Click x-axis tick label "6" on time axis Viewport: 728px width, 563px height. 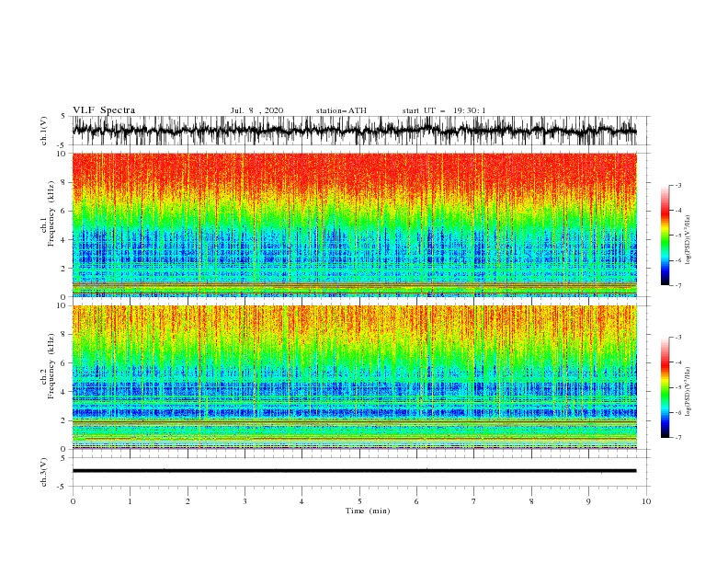point(416,501)
